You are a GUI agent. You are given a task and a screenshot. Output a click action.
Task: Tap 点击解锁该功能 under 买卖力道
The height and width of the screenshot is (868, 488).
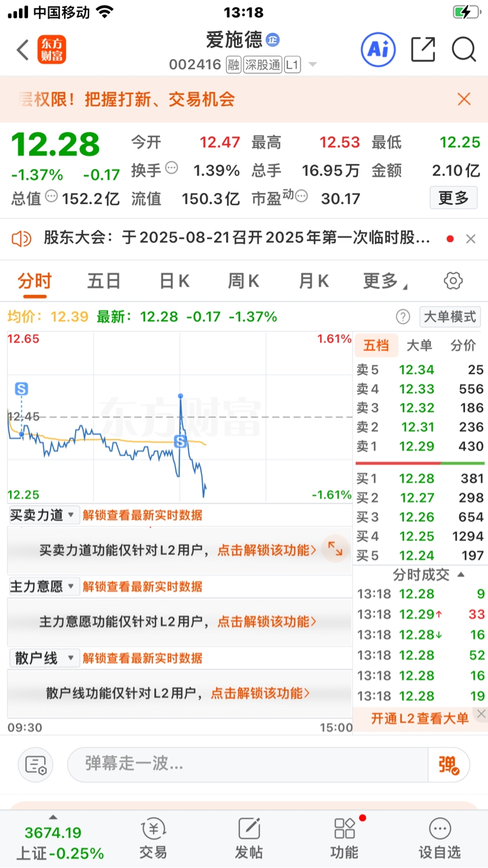pos(267,550)
